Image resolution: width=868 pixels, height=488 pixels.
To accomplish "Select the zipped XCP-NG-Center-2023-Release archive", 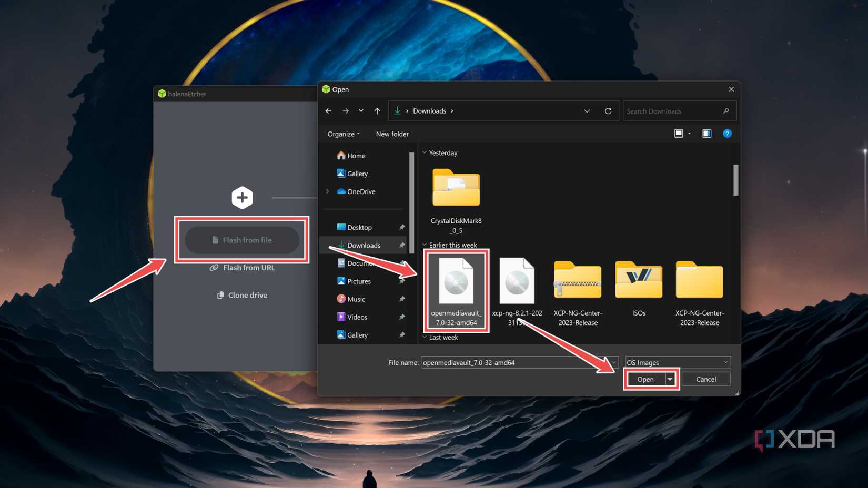I will pos(578,293).
